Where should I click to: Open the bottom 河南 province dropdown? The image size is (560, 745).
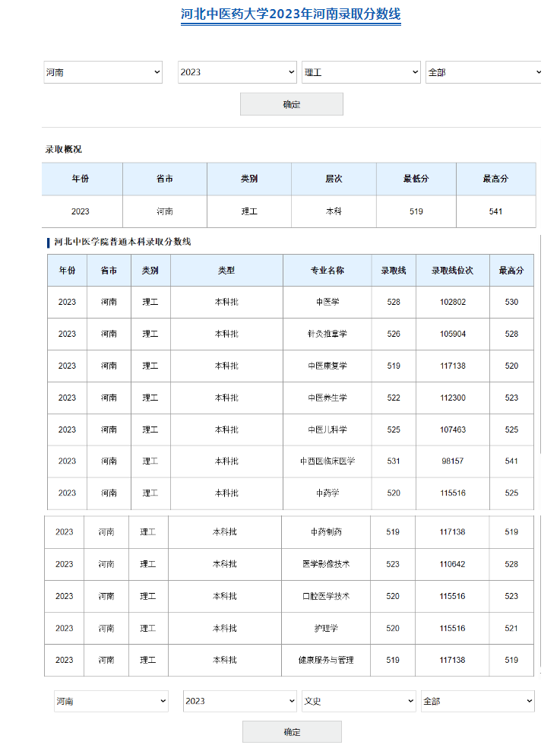tap(111, 701)
